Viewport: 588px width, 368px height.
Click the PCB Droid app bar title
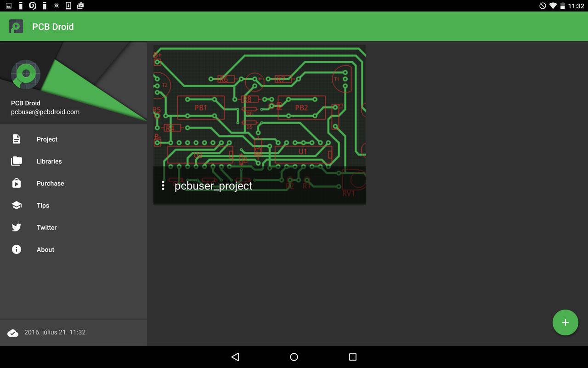(53, 27)
